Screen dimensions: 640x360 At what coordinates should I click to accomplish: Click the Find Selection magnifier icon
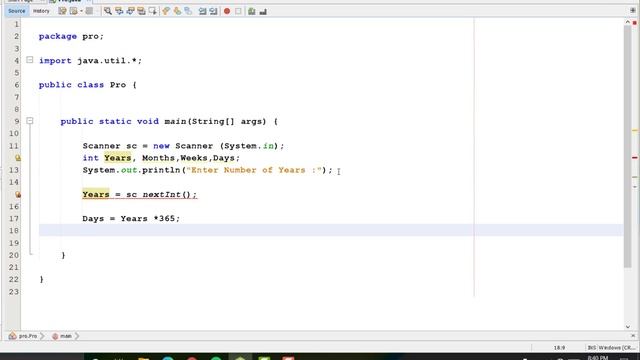point(108,11)
